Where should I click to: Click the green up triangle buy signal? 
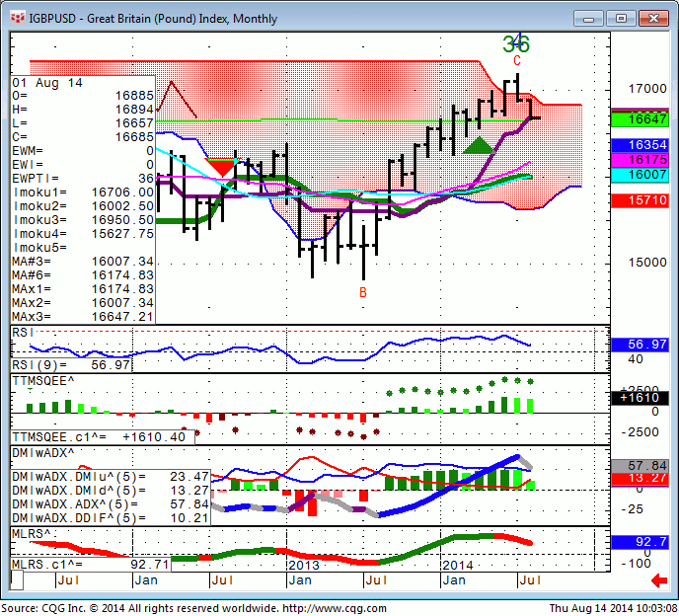[479, 145]
